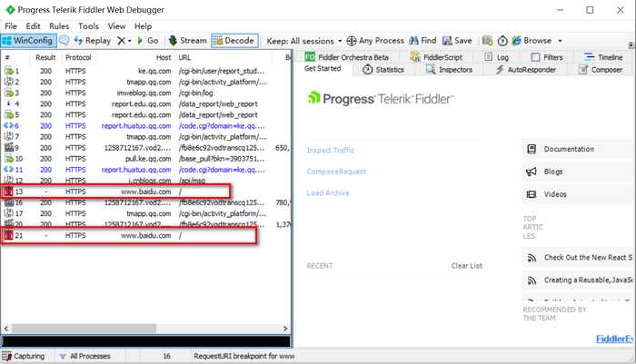Image resolution: width=636 pixels, height=364 pixels.
Task: Open 'Check Out the New React' article
Action: [x=588, y=258]
